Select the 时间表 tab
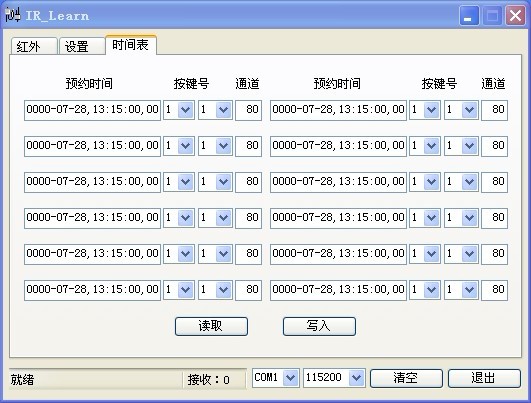This screenshot has height=403, width=531. coord(131,45)
